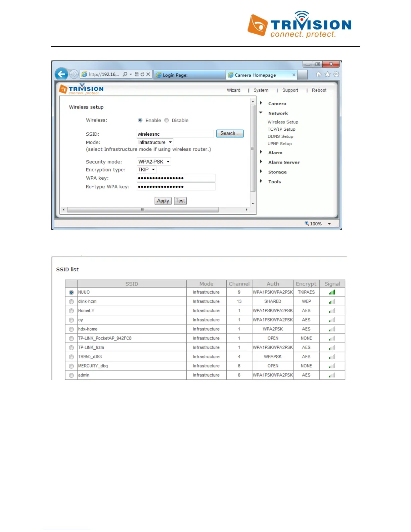Select the Enable wireless radio button

[140, 120]
